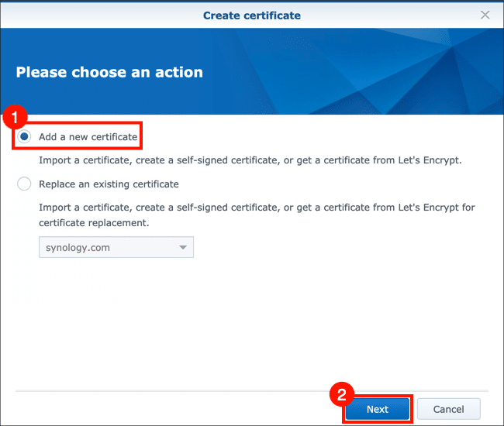Click the 'Please choose an action' heading
This screenshot has height=426, width=504.
109,72
